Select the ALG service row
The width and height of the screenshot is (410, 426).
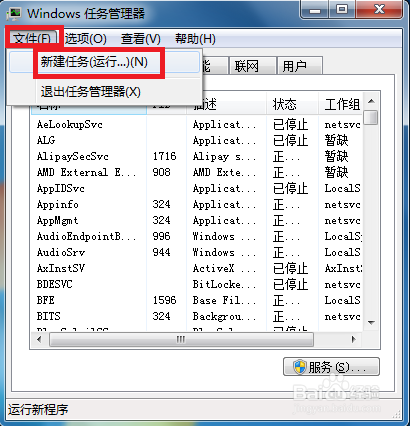point(197,140)
